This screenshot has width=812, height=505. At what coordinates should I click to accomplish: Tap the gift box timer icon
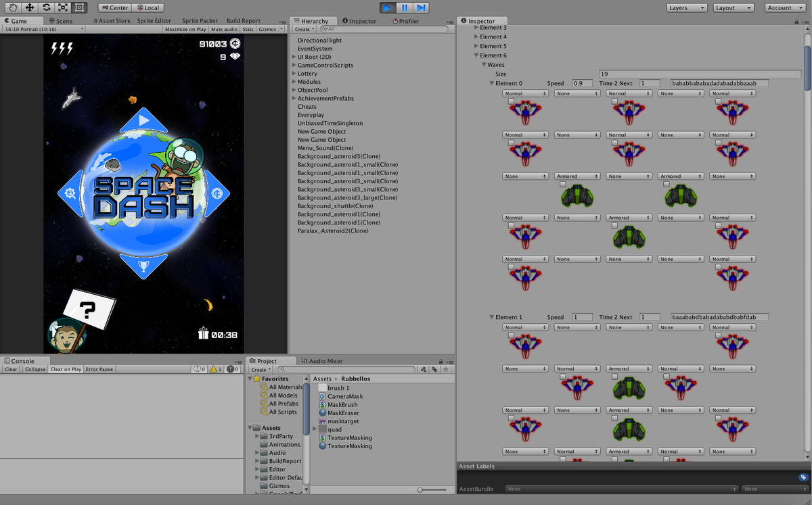[204, 333]
